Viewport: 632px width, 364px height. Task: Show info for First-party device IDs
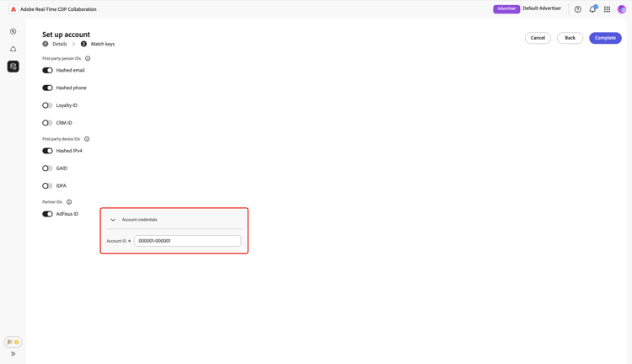click(87, 139)
